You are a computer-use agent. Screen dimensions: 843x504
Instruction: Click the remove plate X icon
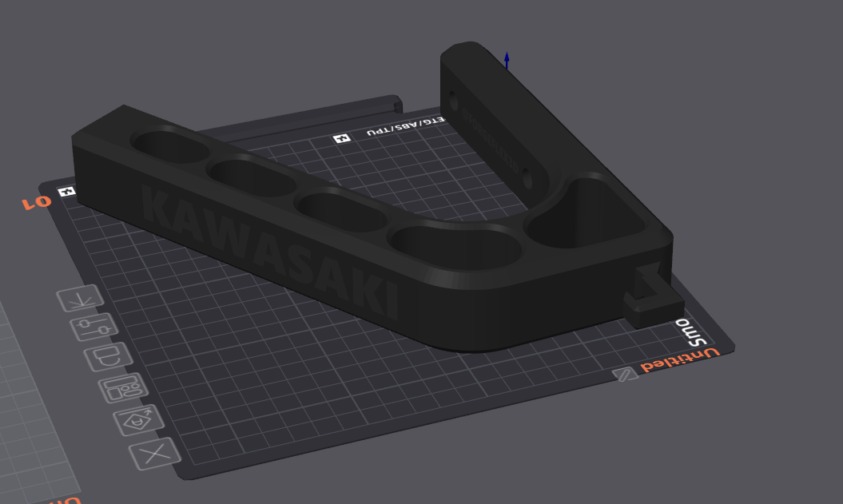pyautogui.click(x=154, y=454)
